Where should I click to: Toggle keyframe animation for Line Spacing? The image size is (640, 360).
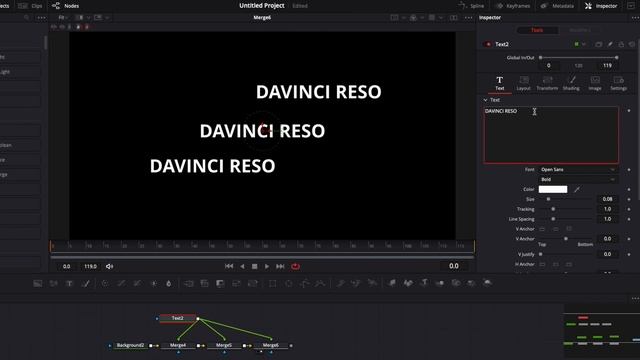tap(629, 219)
